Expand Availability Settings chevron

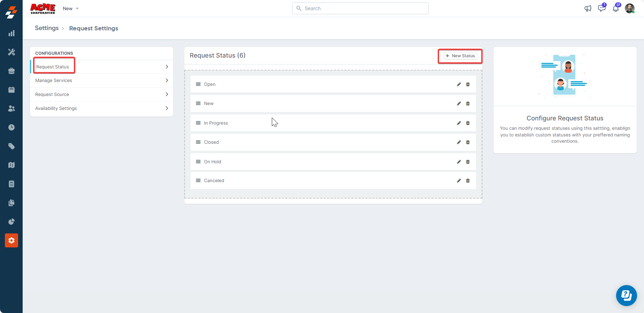click(x=167, y=109)
